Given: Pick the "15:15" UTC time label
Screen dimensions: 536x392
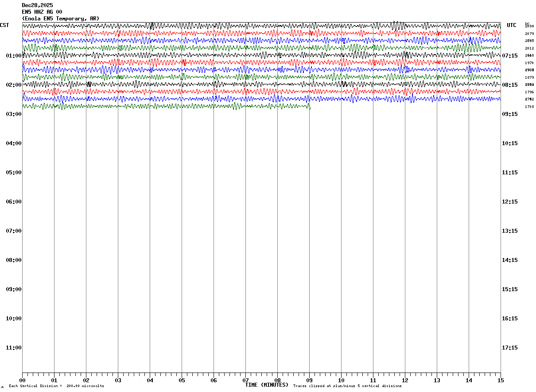Looking at the screenshot, I should (x=510, y=289).
